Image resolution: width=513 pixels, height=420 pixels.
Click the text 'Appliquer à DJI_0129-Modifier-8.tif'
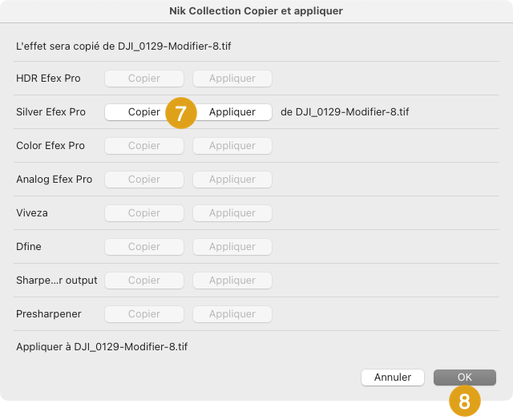pyautogui.click(x=102, y=347)
